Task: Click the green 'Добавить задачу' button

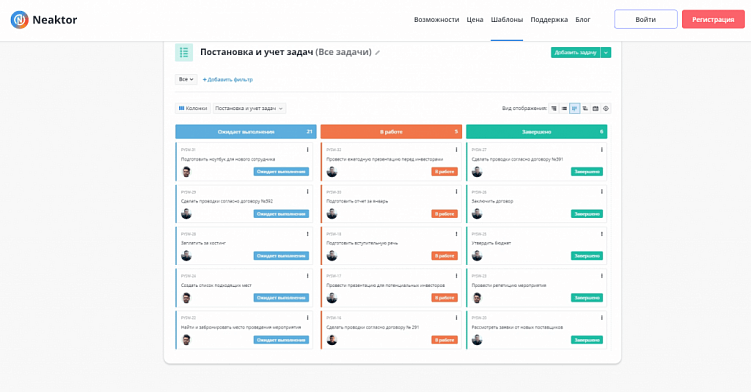Action: pos(575,52)
